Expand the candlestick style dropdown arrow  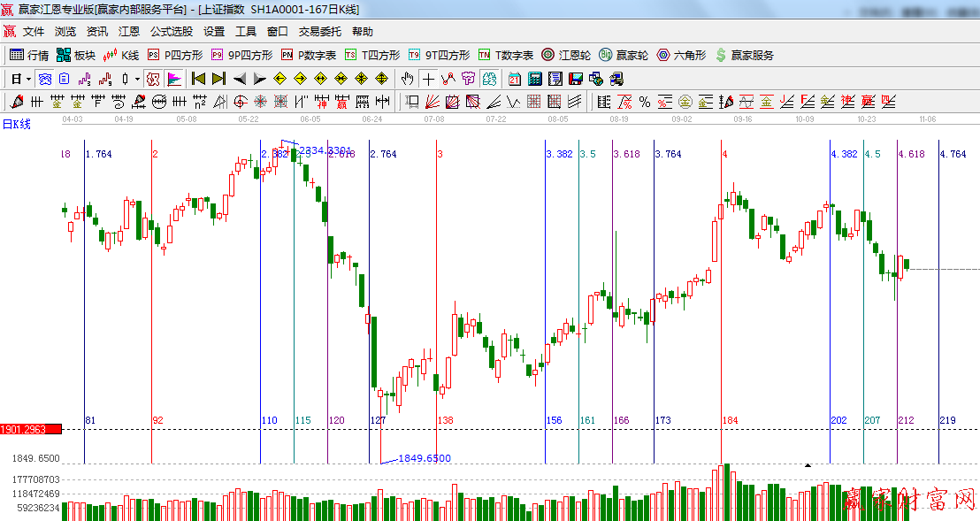click(137, 79)
